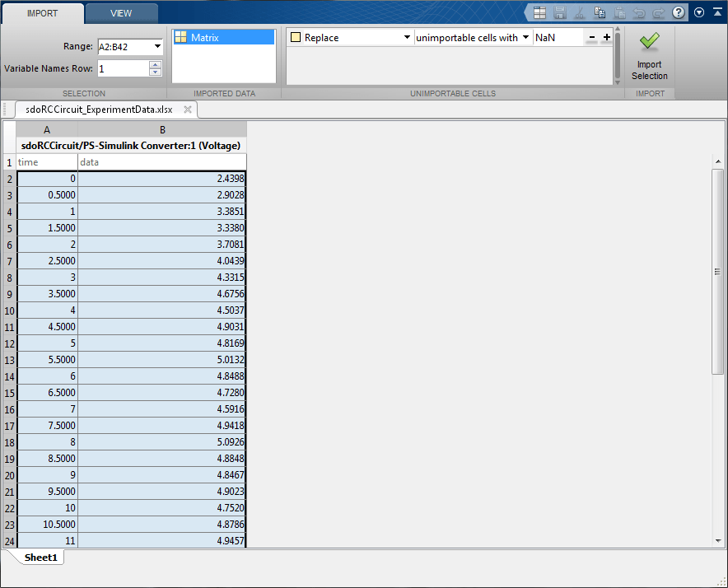
Task: Click the layout grid icon in quick access toolbar
Action: point(539,12)
